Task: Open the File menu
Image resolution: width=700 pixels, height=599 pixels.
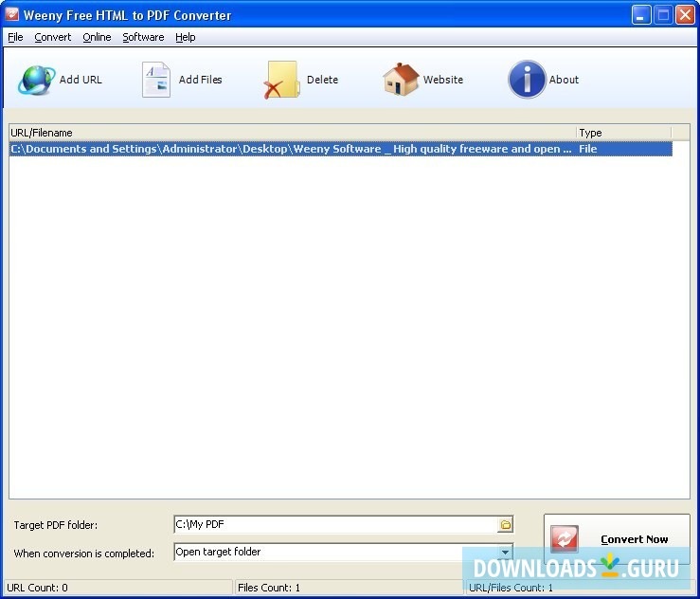Action: pos(15,37)
